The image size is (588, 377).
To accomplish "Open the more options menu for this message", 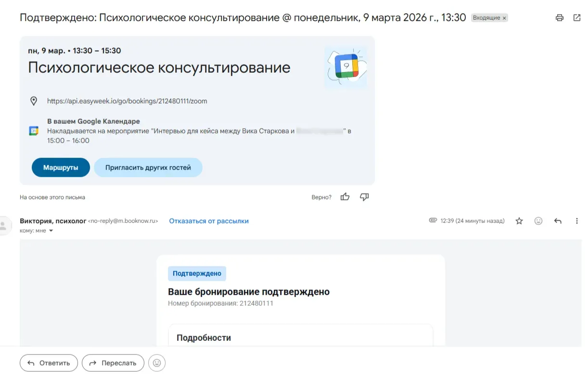I will (x=577, y=221).
